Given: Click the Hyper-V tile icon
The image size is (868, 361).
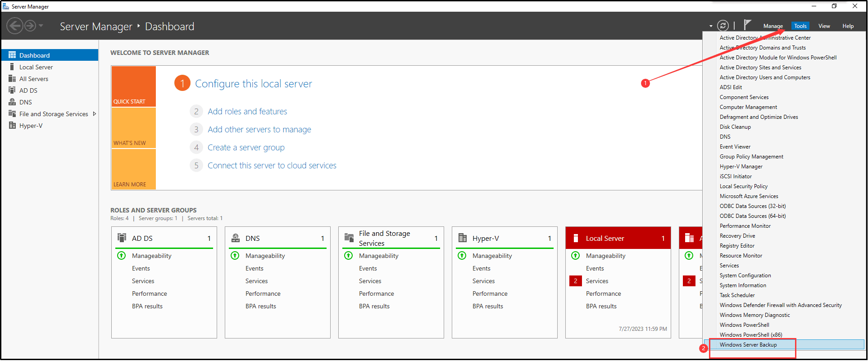Looking at the screenshot, I should pos(462,238).
